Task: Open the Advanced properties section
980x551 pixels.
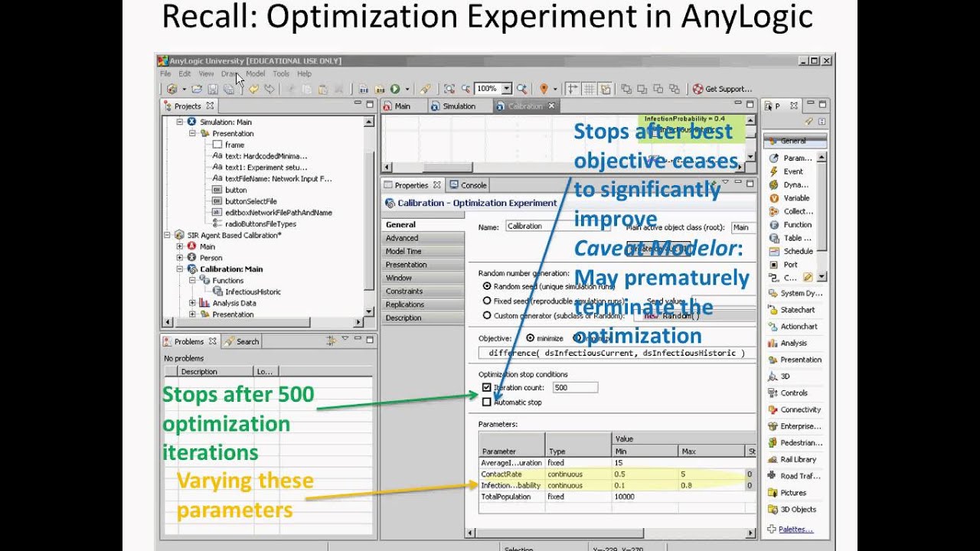Action: tap(424, 238)
